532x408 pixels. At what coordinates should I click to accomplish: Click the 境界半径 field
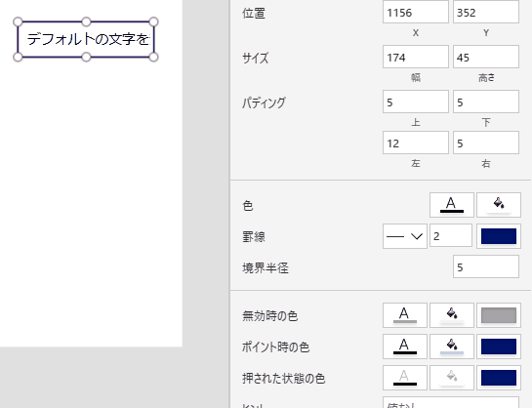pos(486,266)
